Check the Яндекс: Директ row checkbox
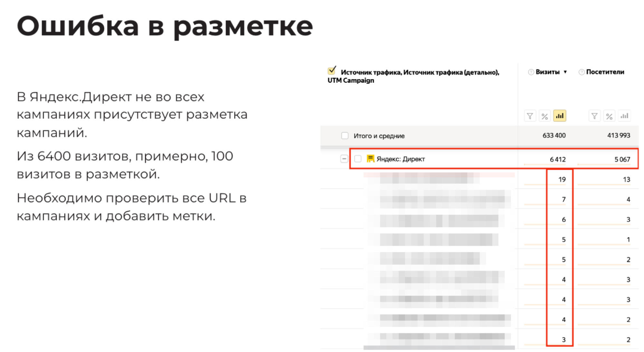 [358, 159]
